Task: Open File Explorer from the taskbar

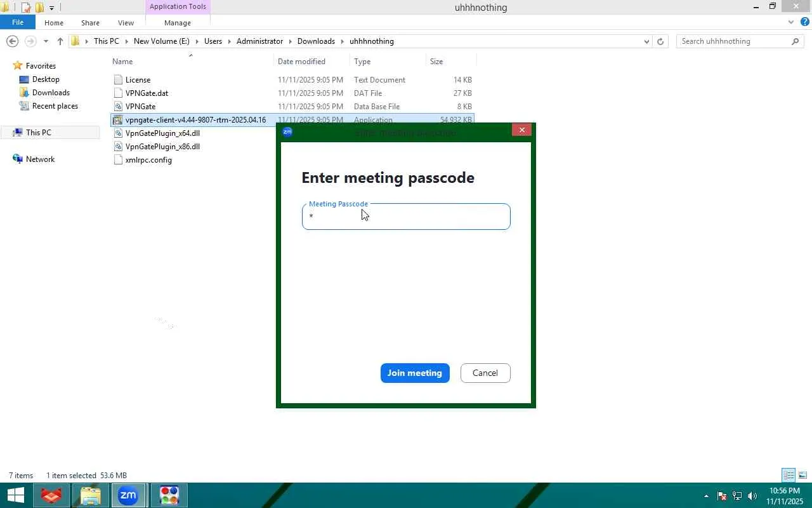Action: point(90,495)
